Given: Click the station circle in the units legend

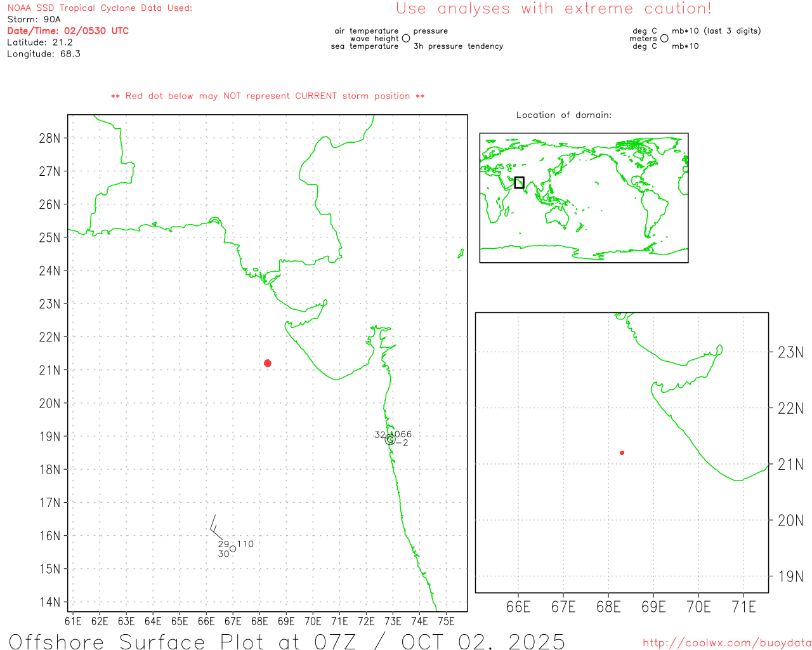Looking at the screenshot, I should click(664, 38).
